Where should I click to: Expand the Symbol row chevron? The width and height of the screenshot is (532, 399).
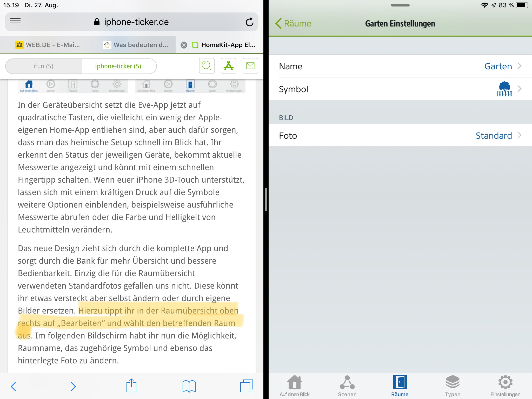[519, 89]
